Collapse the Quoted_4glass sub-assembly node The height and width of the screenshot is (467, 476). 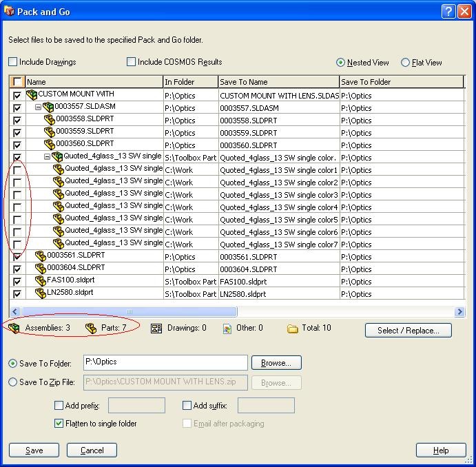[x=47, y=157]
